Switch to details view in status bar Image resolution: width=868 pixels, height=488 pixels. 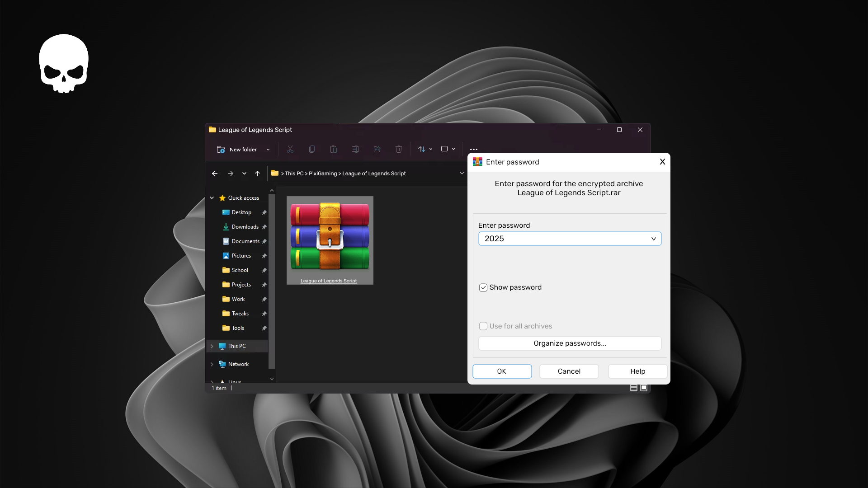click(x=634, y=388)
